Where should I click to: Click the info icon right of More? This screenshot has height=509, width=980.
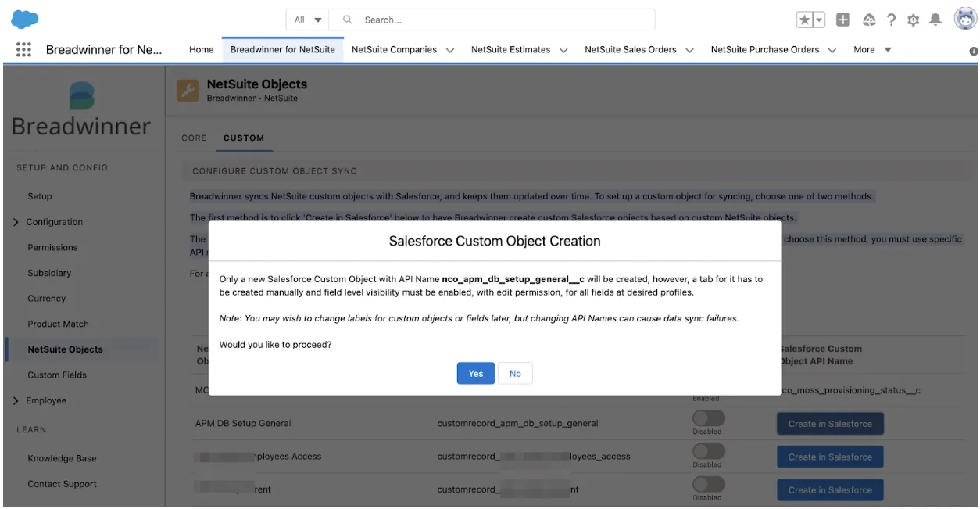974,51
